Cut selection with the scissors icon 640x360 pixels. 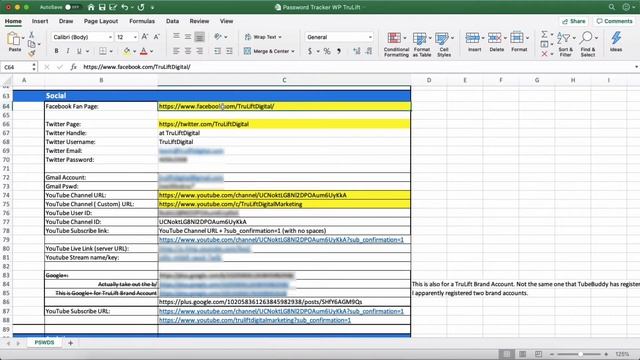click(x=31, y=35)
